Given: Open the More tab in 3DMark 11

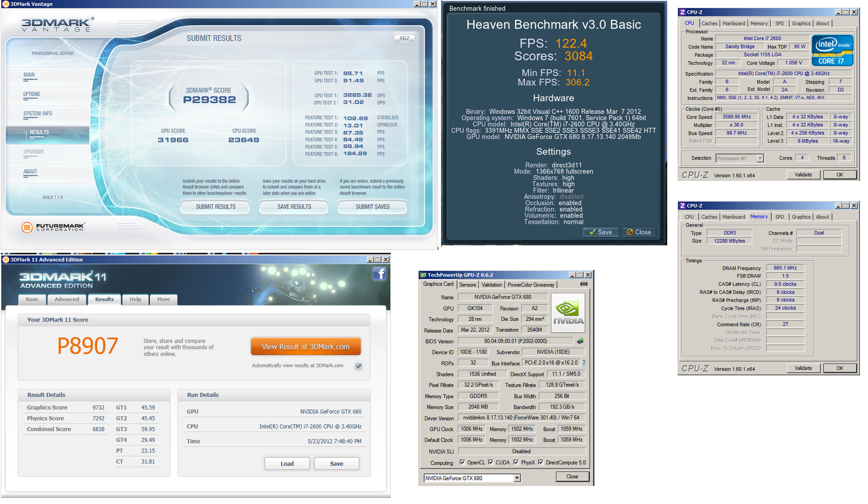Looking at the screenshot, I should point(163,299).
